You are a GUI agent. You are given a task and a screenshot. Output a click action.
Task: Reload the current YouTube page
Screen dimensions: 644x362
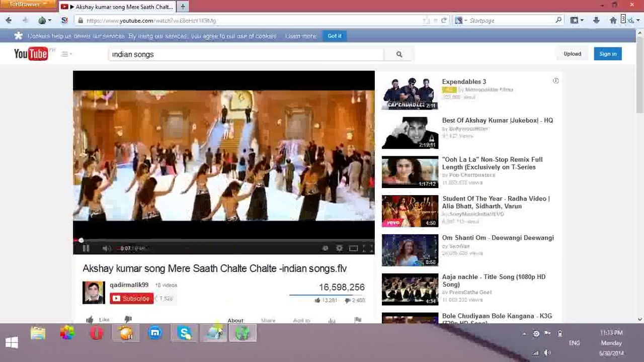444,20
